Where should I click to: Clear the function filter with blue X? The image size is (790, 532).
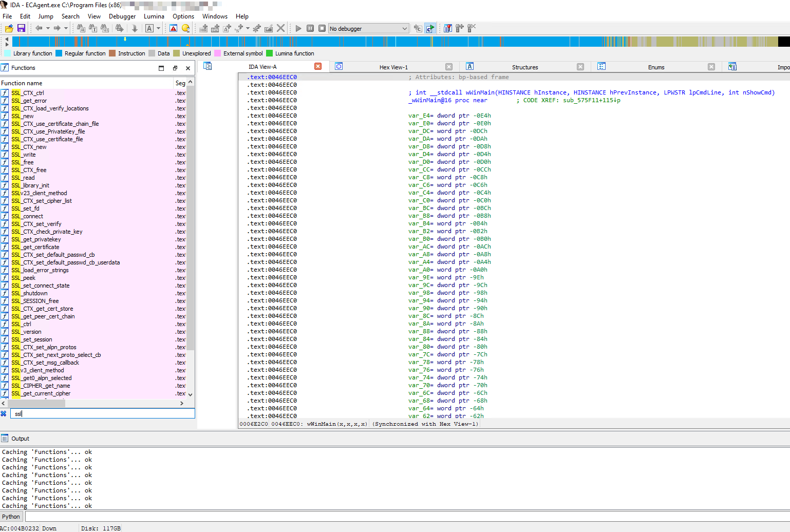click(x=4, y=413)
